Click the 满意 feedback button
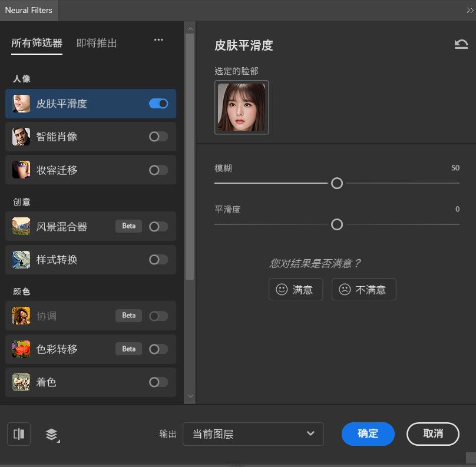 coord(296,289)
